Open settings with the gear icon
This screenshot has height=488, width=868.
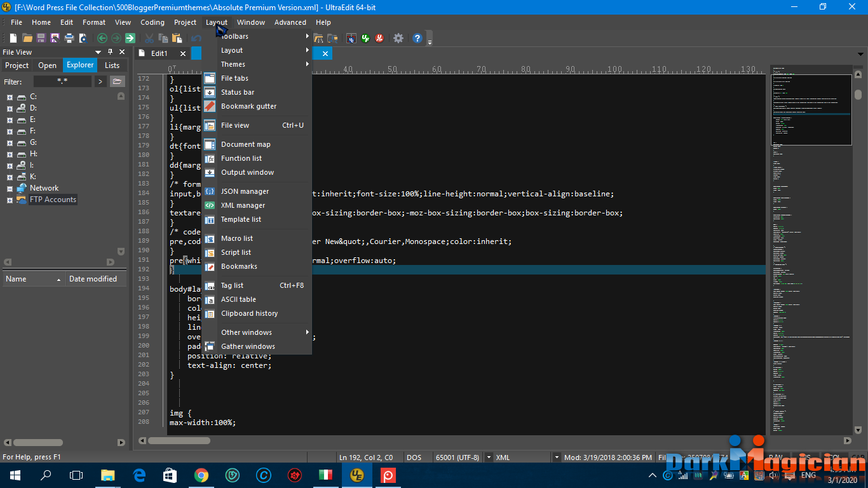point(398,38)
